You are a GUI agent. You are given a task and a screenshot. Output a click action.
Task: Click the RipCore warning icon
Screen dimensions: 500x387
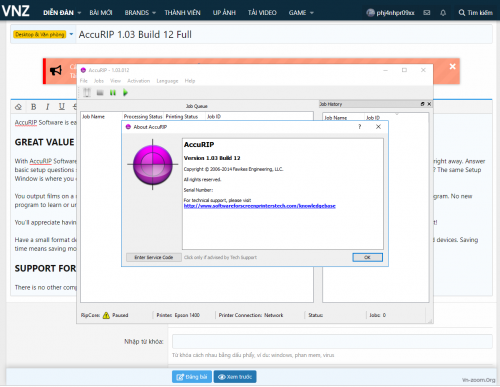106,315
